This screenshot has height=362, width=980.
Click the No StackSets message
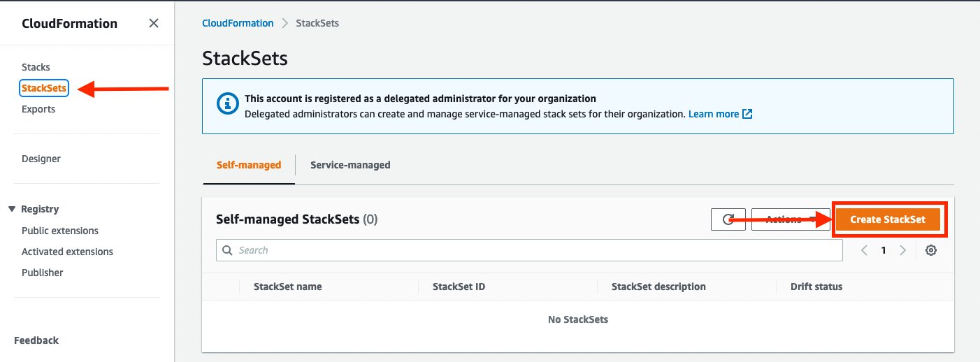pyautogui.click(x=578, y=319)
